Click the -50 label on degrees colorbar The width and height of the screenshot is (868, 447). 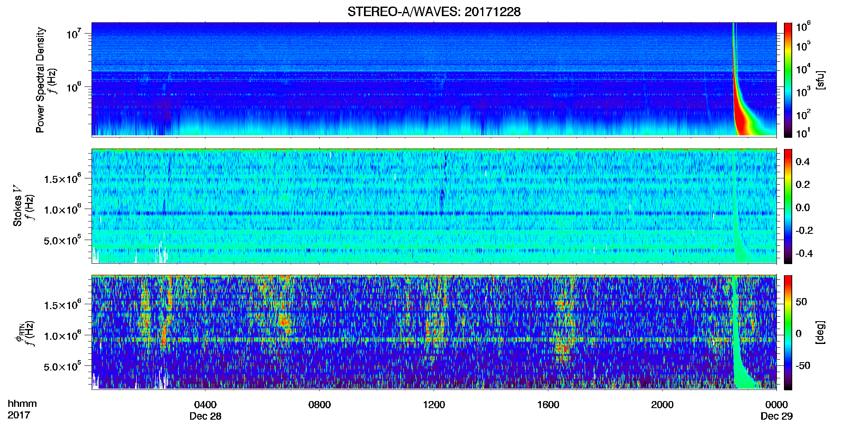(x=803, y=365)
